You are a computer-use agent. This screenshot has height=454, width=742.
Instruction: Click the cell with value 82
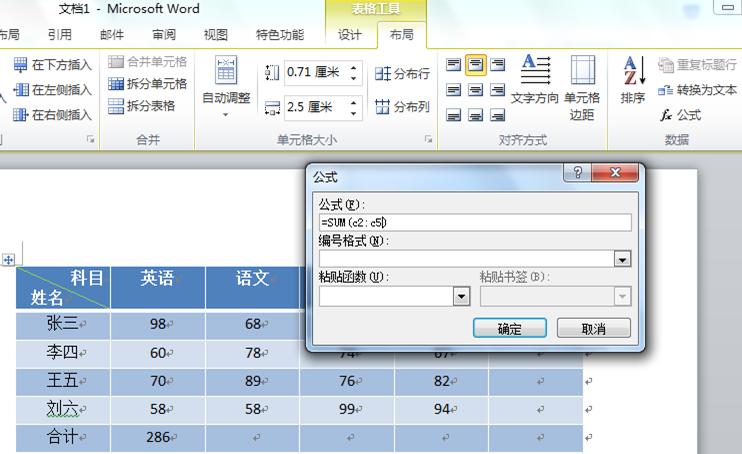pyautogui.click(x=442, y=381)
